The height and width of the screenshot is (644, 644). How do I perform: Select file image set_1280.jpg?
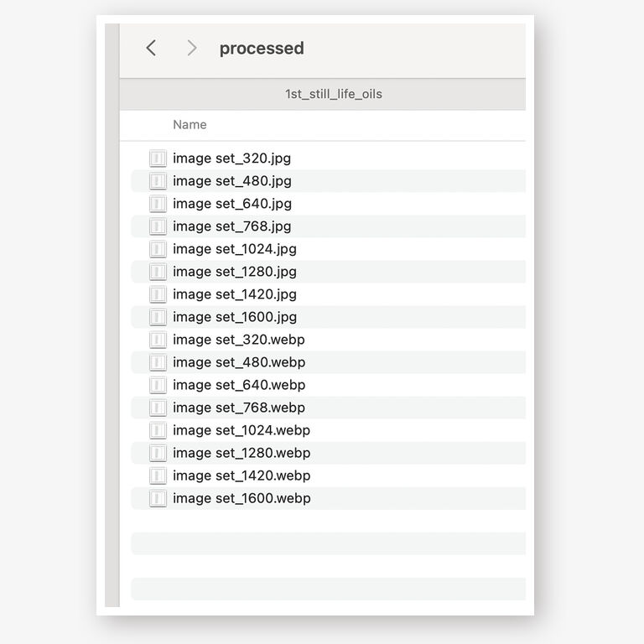234,272
